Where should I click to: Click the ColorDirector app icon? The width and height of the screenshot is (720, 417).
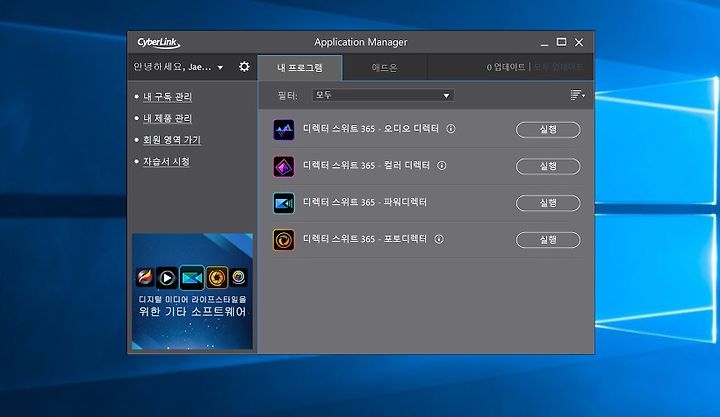[x=284, y=166]
